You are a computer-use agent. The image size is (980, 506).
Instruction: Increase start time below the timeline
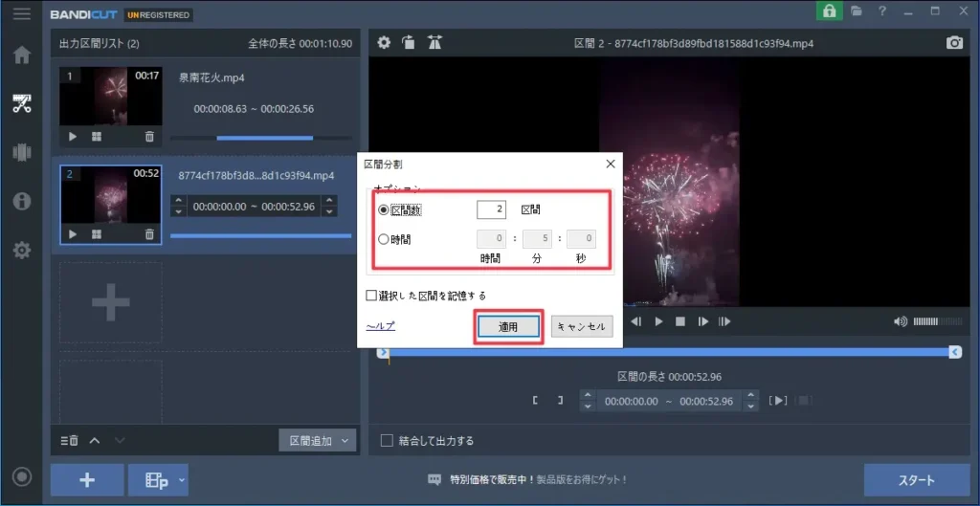(587, 395)
